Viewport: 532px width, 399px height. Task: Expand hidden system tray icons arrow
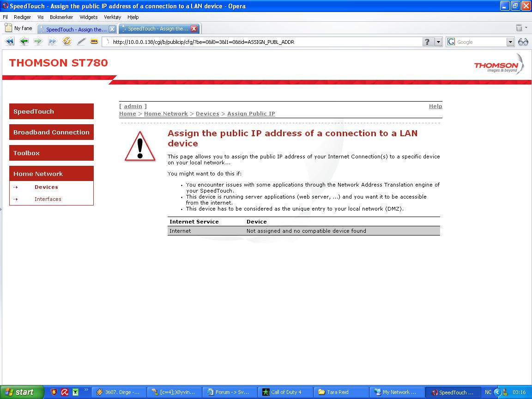pos(497,392)
